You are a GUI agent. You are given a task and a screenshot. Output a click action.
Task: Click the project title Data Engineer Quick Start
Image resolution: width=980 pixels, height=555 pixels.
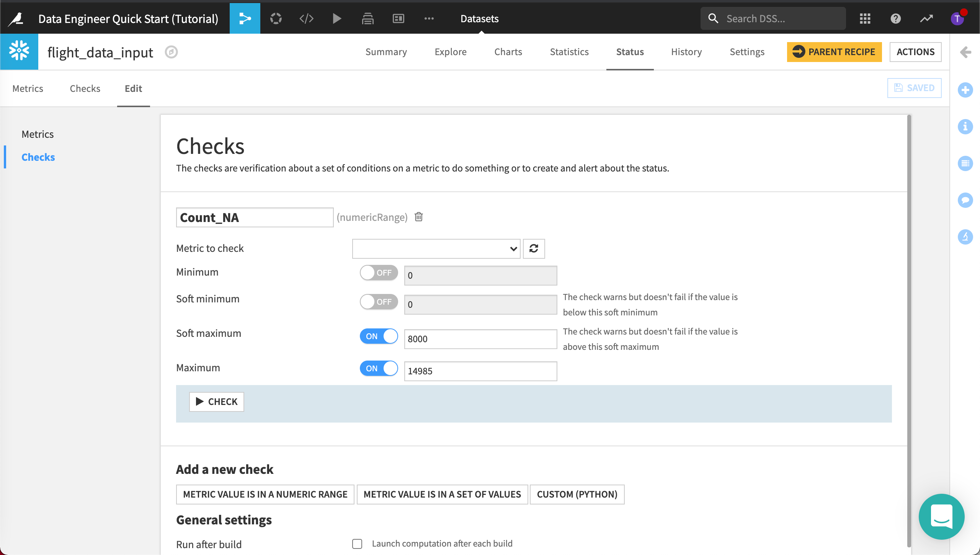pyautogui.click(x=128, y=18)
